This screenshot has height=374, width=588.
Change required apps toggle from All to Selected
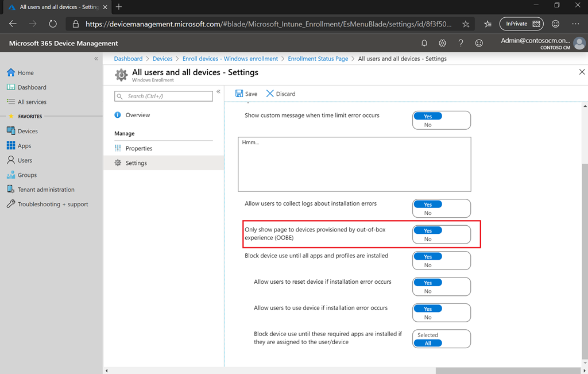coord(427,334)
